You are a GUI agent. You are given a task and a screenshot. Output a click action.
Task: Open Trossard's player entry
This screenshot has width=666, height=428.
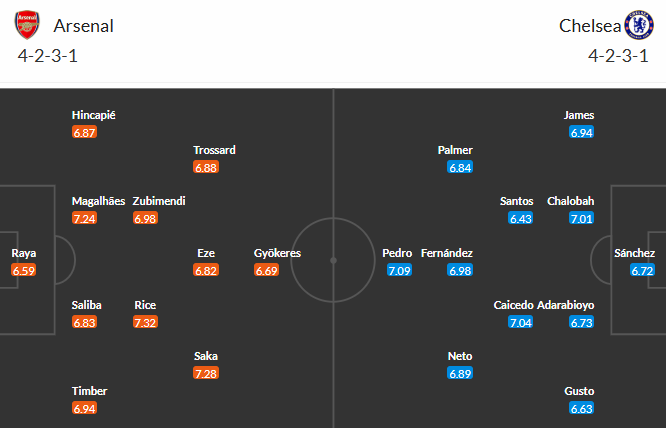214,150
